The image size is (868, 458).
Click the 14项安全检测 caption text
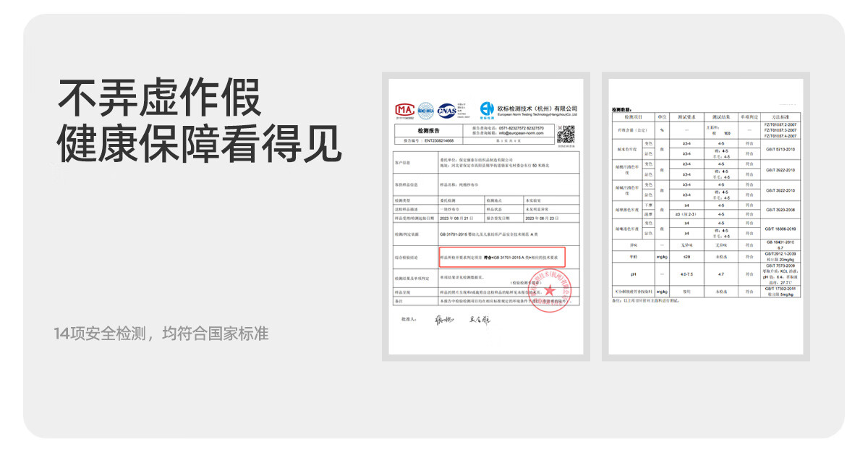pos(161,334)
